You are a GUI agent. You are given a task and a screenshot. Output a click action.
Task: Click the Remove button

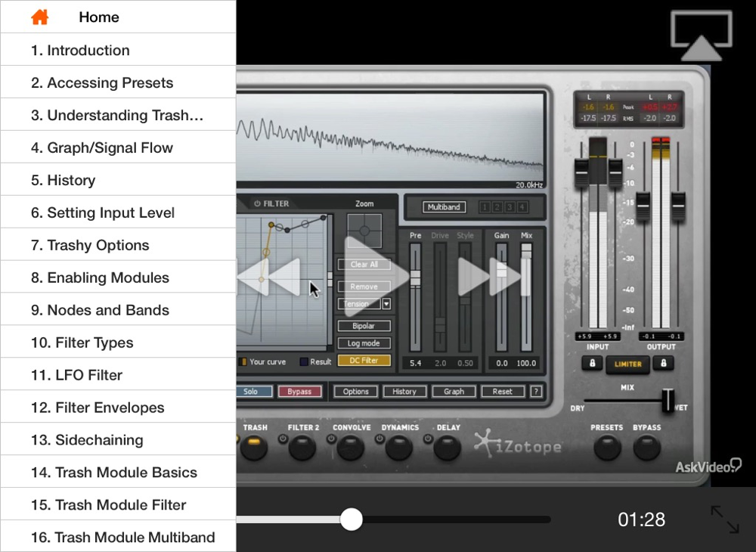(364, 287)
